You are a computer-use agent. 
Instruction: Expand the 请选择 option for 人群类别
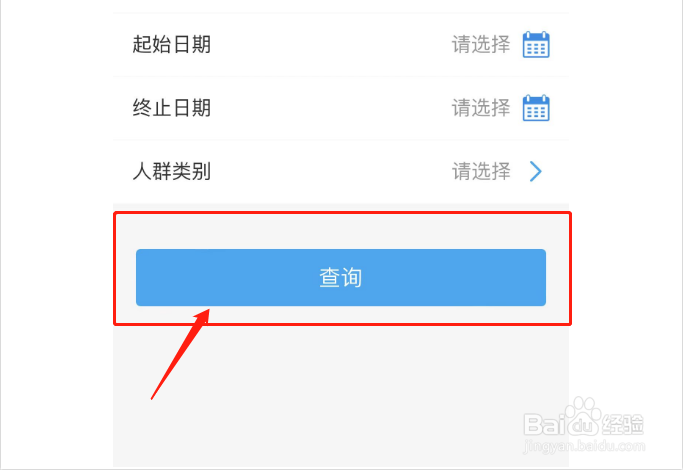(481, 171)
